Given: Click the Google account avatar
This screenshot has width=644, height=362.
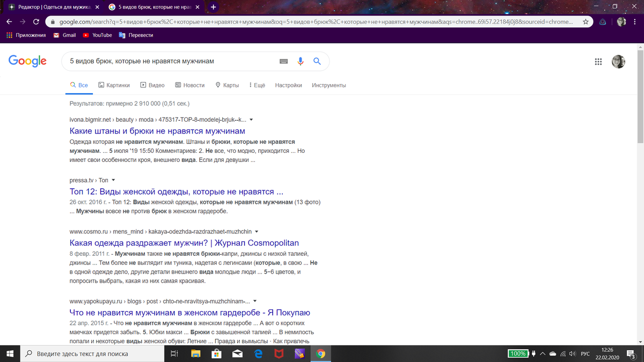Looking at the screenshot, I should tap(618, 62).
